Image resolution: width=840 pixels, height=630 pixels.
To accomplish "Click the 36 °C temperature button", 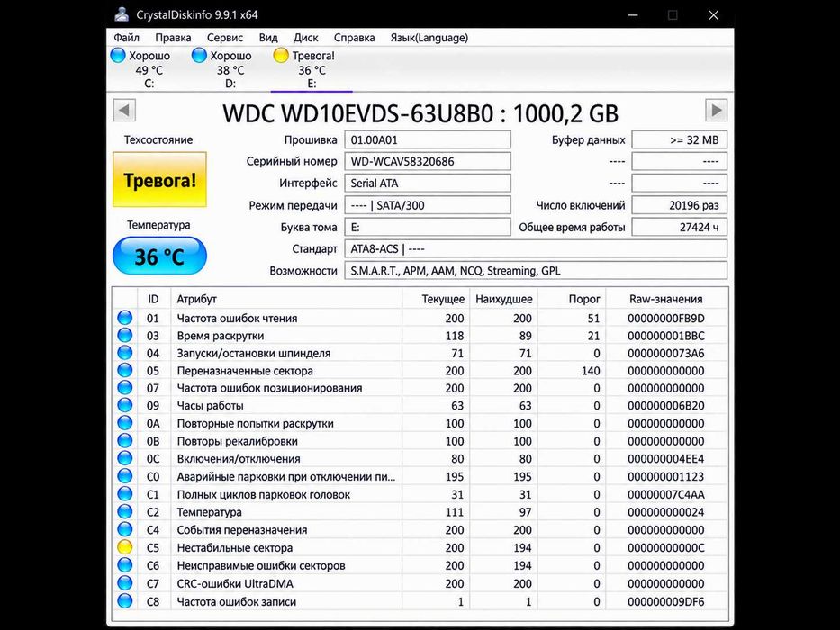I will (159, 256).
